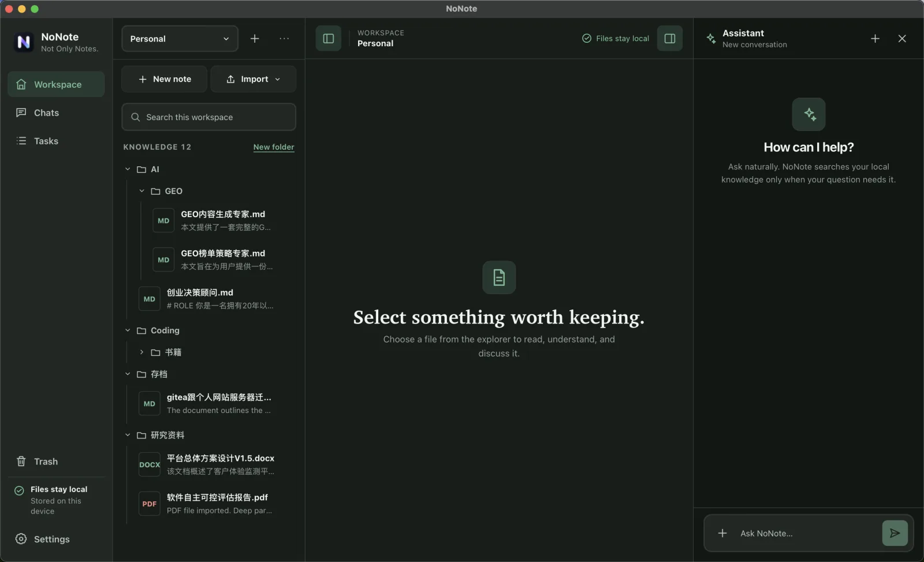Click the Assistant sparkle header icon

[711, 39]
